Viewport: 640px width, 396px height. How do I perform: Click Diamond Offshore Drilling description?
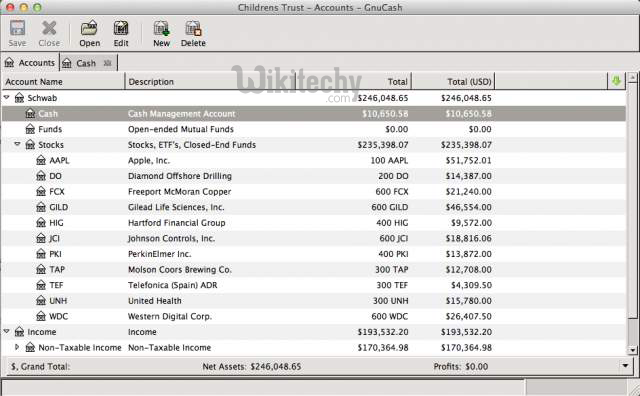point(180,176)
